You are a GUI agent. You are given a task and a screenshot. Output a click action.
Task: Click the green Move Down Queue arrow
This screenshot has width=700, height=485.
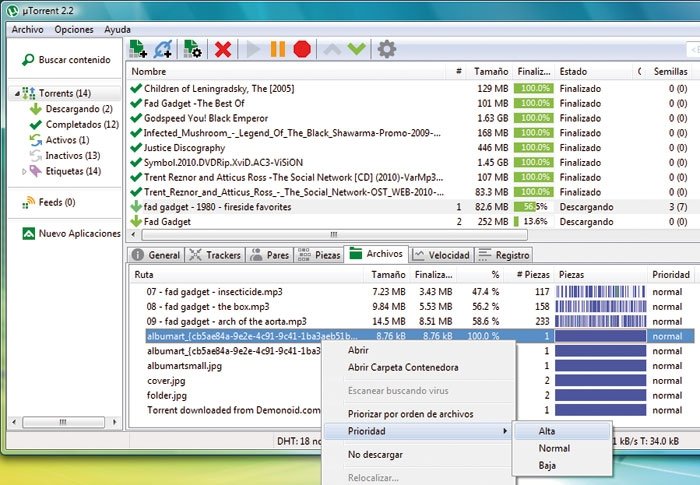357,48
